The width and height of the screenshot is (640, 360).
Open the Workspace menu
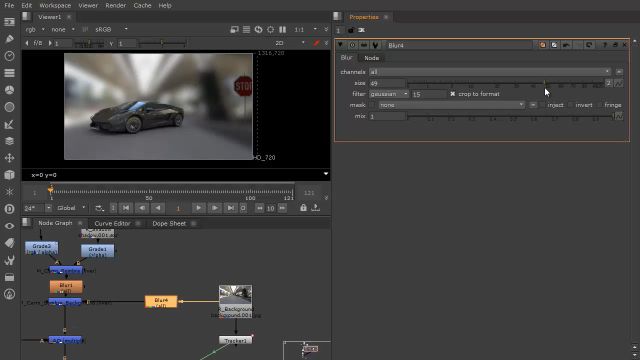coord(55,5)
